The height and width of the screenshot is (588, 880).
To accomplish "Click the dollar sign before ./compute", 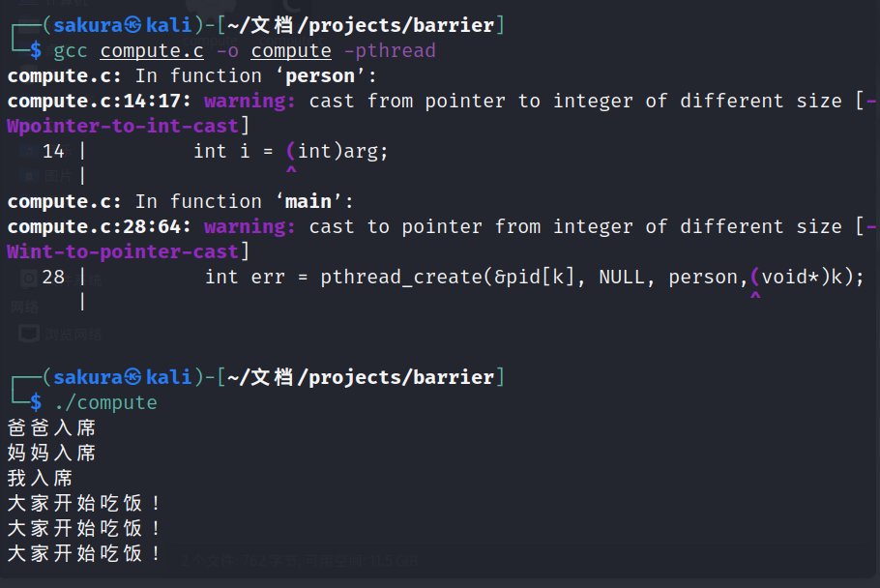I will (36, 402).
